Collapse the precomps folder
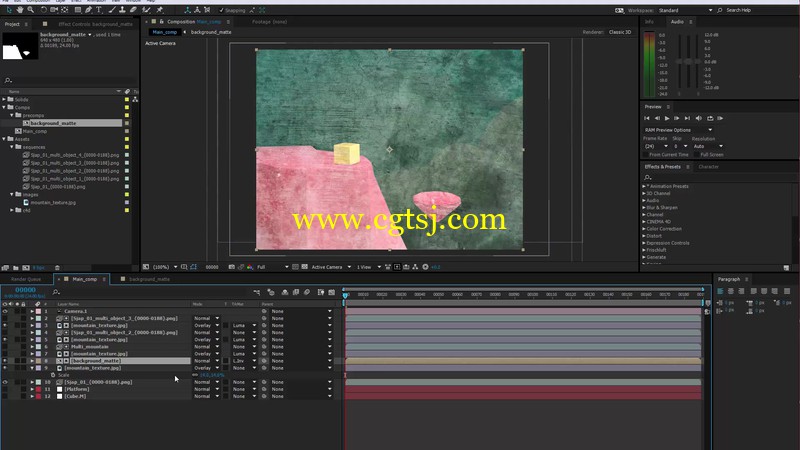This screenshot has width=800, height=450. tap(12, 115)
